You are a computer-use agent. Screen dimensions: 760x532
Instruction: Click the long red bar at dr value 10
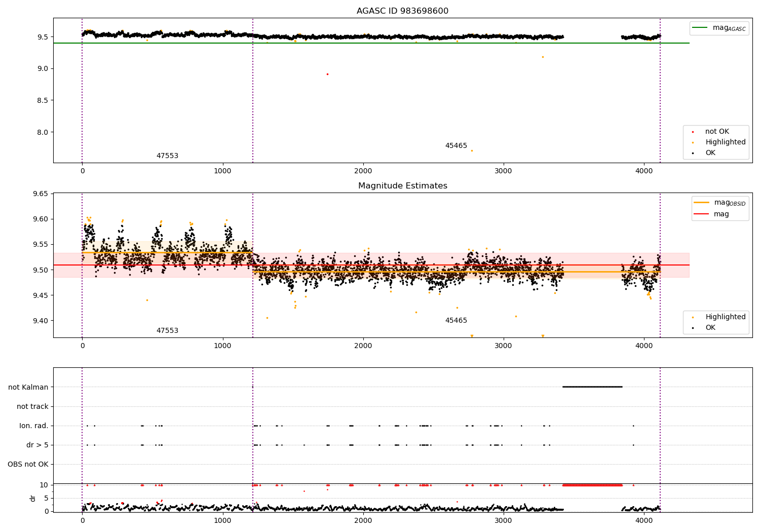[592, 485]
